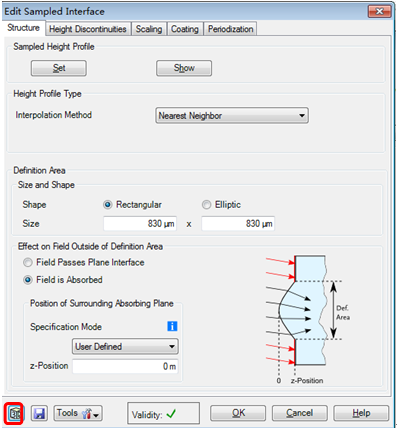Click the red-highlighted catalog load icon

[14, 414]
